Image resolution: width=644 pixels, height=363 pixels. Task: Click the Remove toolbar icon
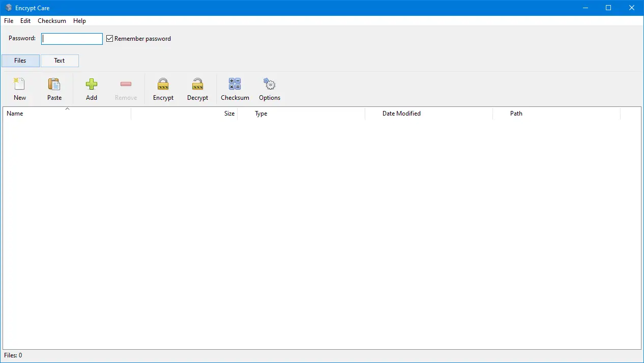(126, 85)
